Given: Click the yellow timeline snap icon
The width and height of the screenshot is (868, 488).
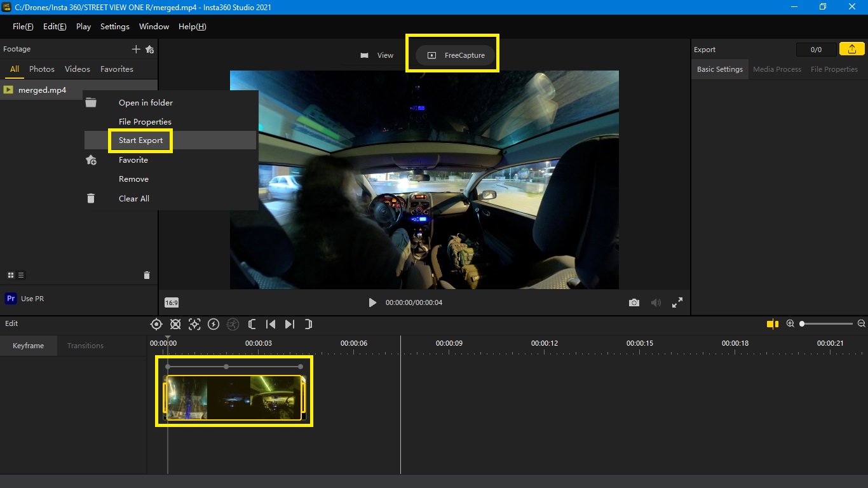Looking at the screenshot, I should click(x=773, y=324).
